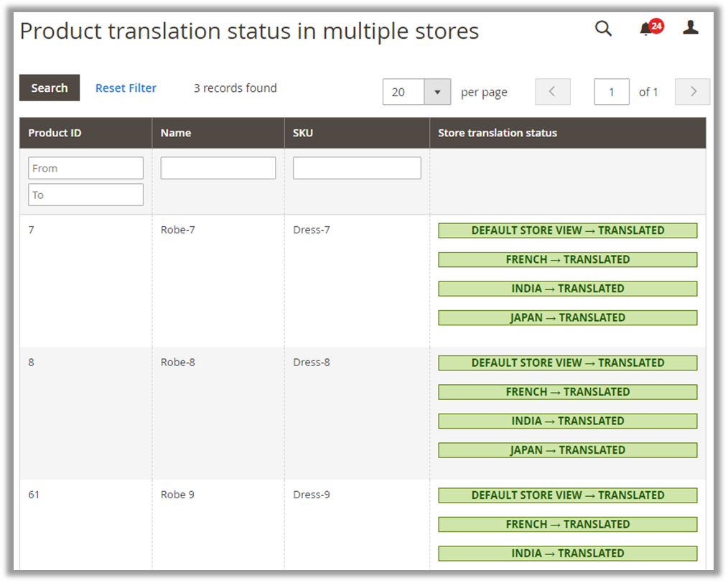Click FRENCH translated badge for Robe-7
The height and width of the screenshot is (583, 728).
coord(567,259)
